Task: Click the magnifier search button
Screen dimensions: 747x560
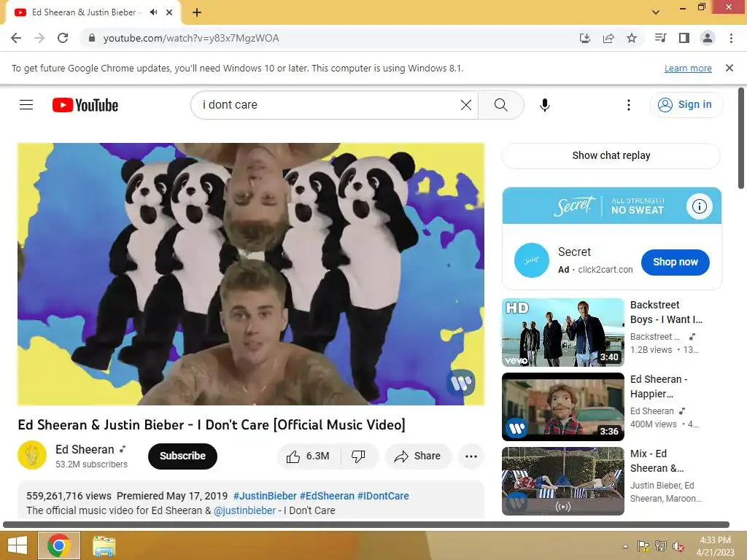Action: coord(500,105)
